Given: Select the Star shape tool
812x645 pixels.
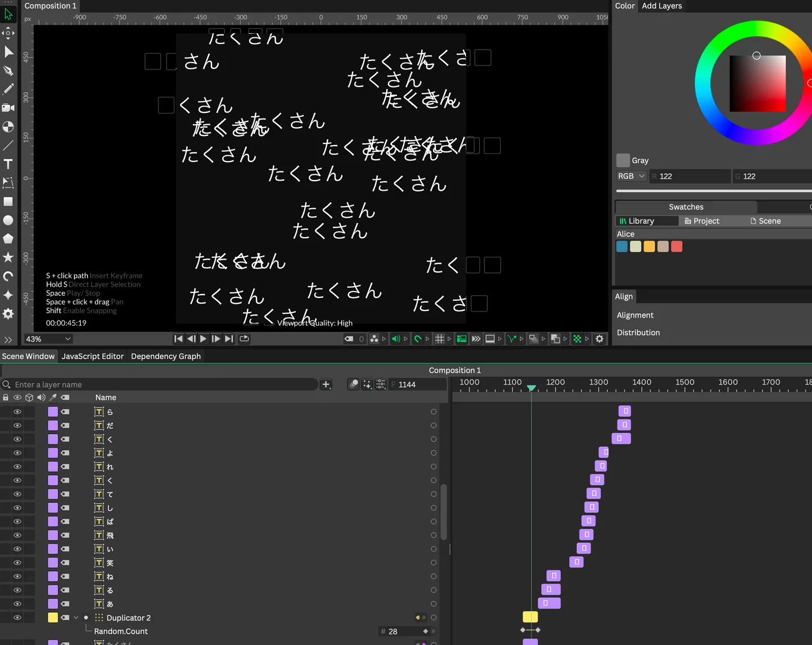Looking at the screenshot, I should pos(8,257).
